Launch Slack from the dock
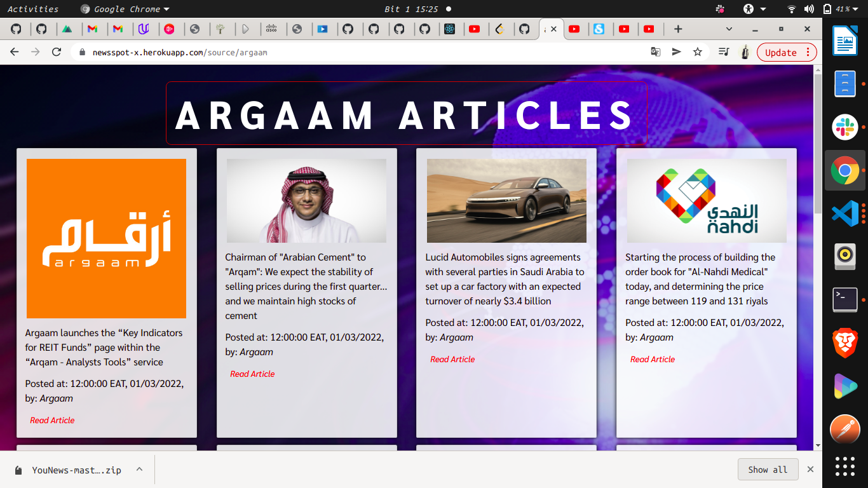 pyautogui.click(x=845, y=128)
